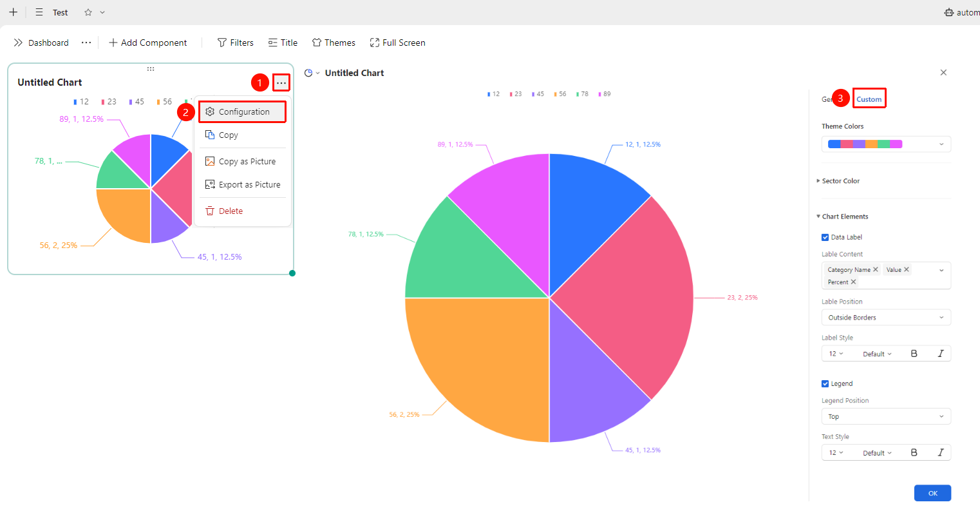Open the dashboard more options ellipsis
The width and height of the screenshot is (980, 520).
[86, 43]
